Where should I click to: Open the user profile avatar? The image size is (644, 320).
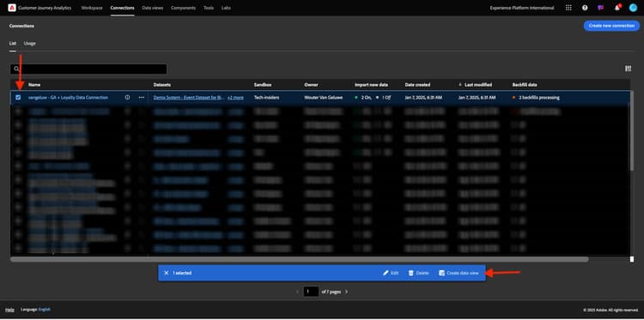[633, 8]
